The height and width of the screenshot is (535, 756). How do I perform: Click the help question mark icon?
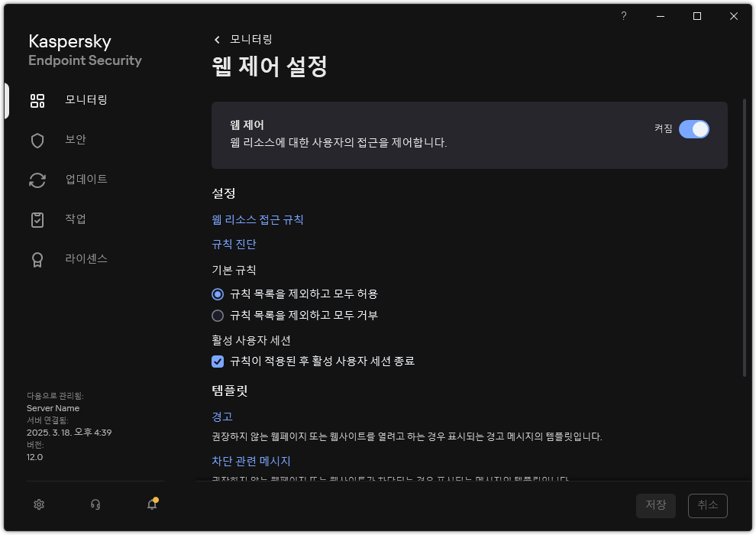(x=623, y=15)
